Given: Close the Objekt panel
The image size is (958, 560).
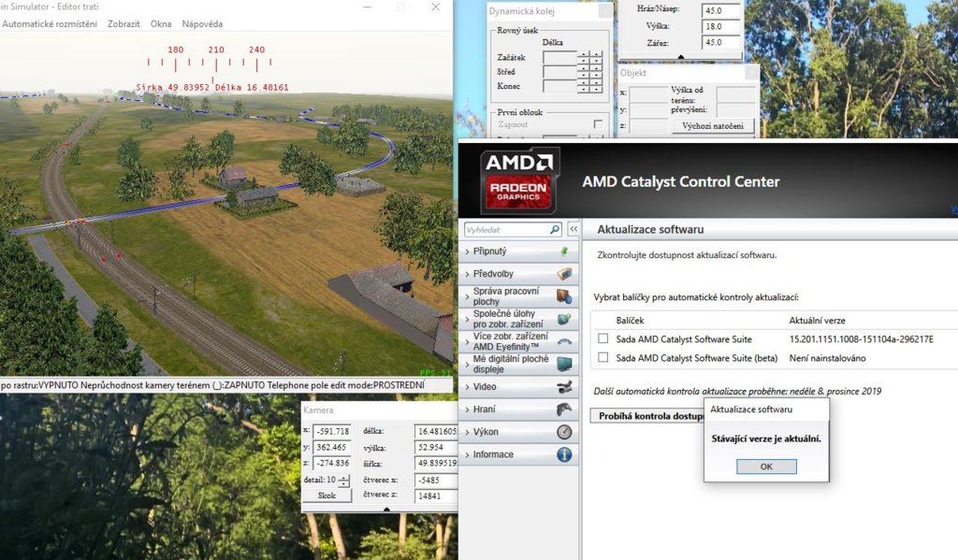Looking at the screenshot, I should pos(751,73).
